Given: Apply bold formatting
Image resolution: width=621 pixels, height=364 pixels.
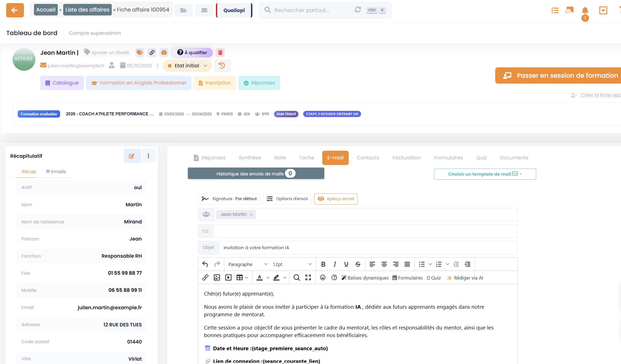Looking at the screenshot, I should (323, 264).
